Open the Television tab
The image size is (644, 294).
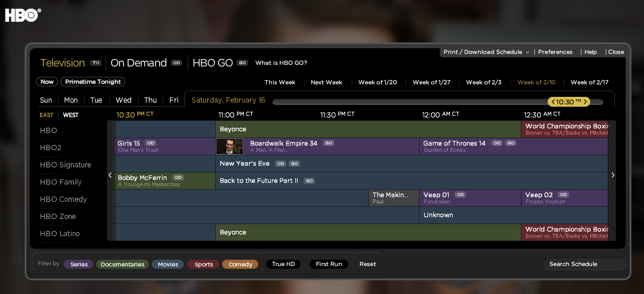62,63
